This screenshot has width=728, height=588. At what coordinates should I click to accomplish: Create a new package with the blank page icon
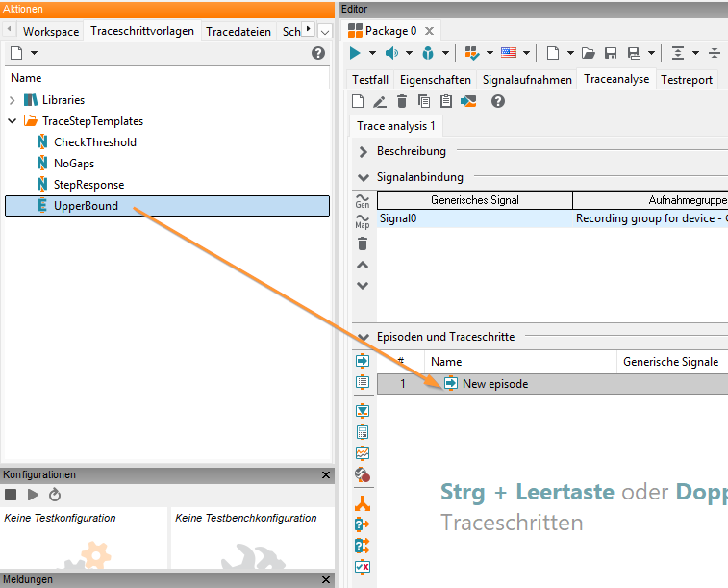[553, 54]
